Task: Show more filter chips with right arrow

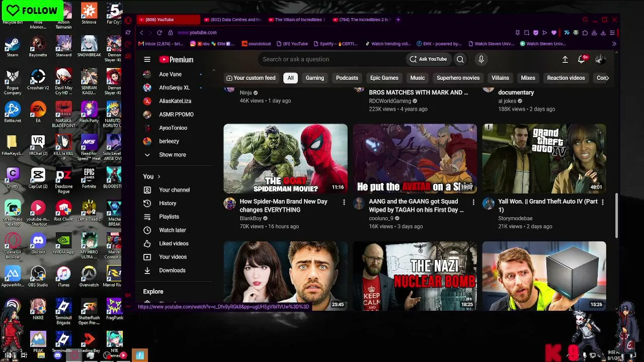Action: pyautogui.click(x=606, y=78)
